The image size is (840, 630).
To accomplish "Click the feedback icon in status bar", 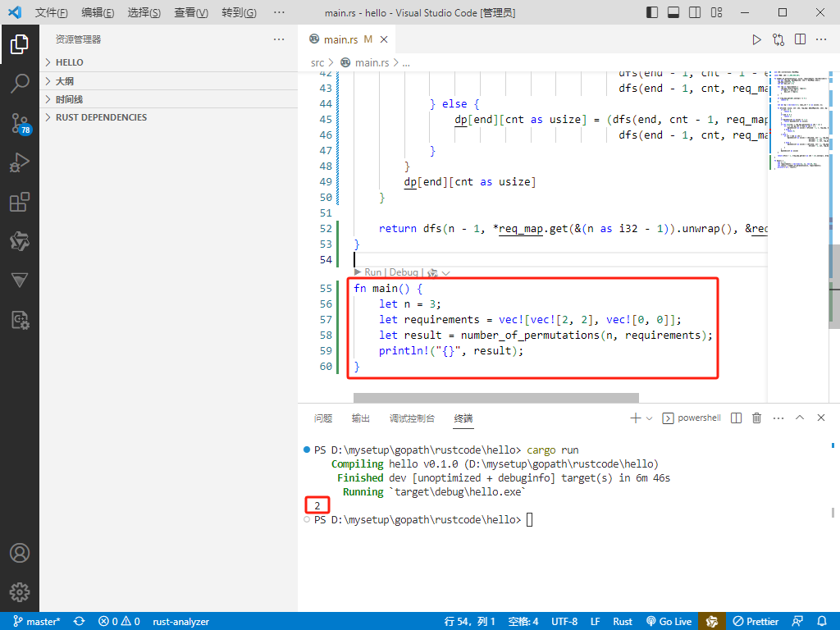I will 797,621.
